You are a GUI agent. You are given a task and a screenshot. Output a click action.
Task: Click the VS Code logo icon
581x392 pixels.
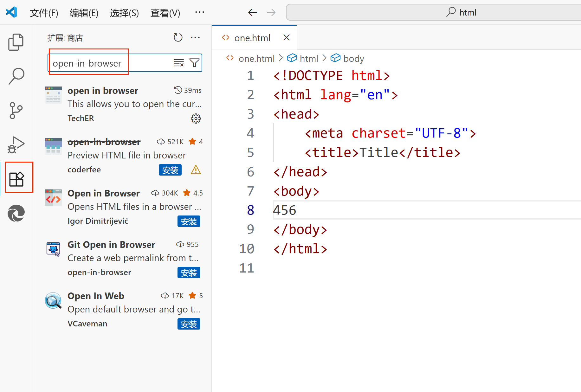11,12
